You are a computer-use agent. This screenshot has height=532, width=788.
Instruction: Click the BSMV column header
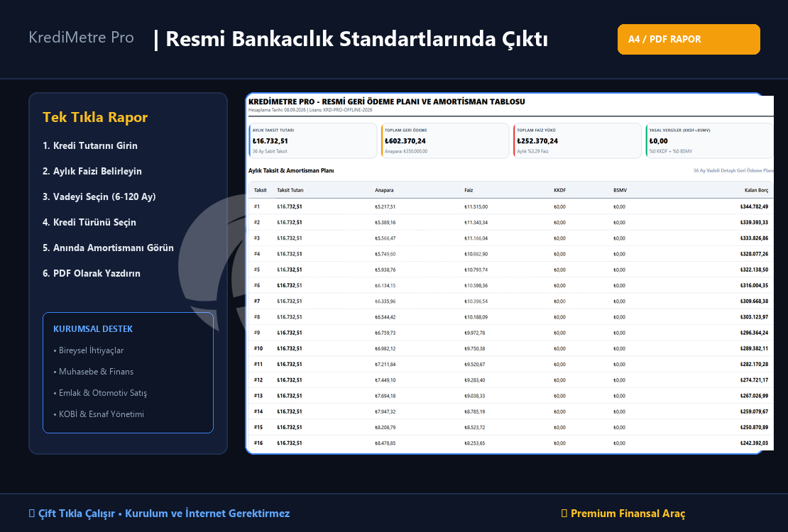pos(620,190)
